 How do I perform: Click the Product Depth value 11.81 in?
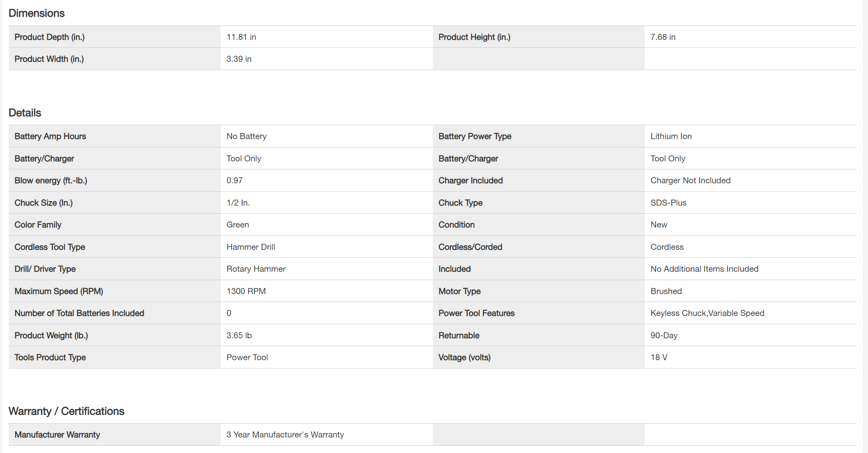[x=241, y=37]
